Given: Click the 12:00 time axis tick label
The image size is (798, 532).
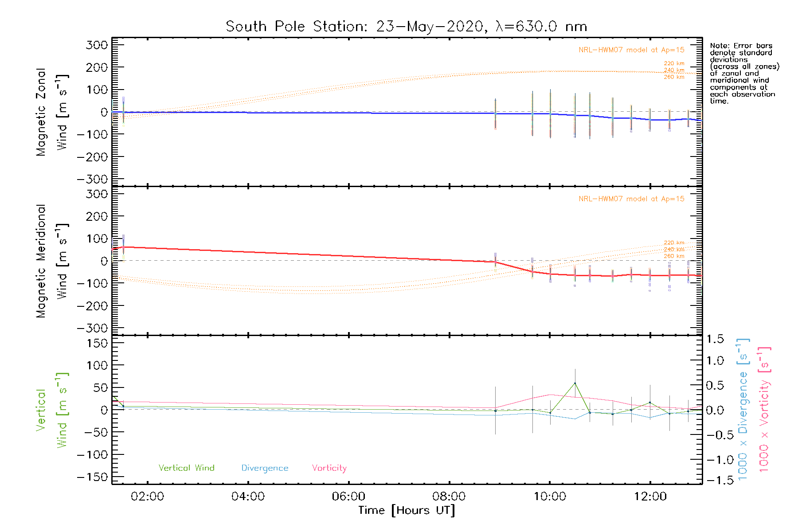Looking at the screenshot, I should [x=650, y=497].
